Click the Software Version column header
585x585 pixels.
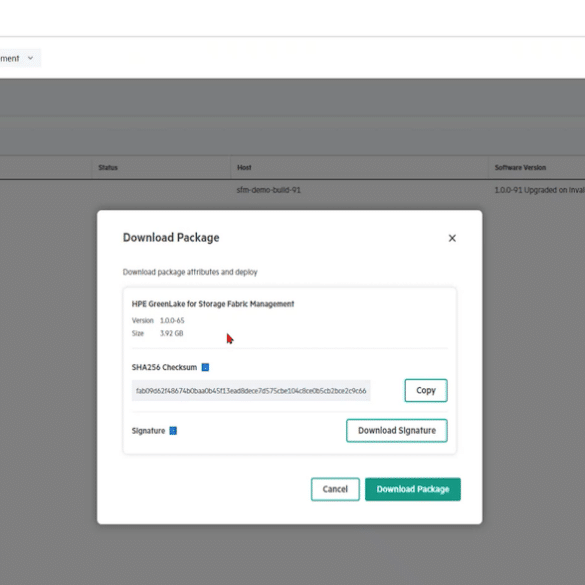pos(520,168)
